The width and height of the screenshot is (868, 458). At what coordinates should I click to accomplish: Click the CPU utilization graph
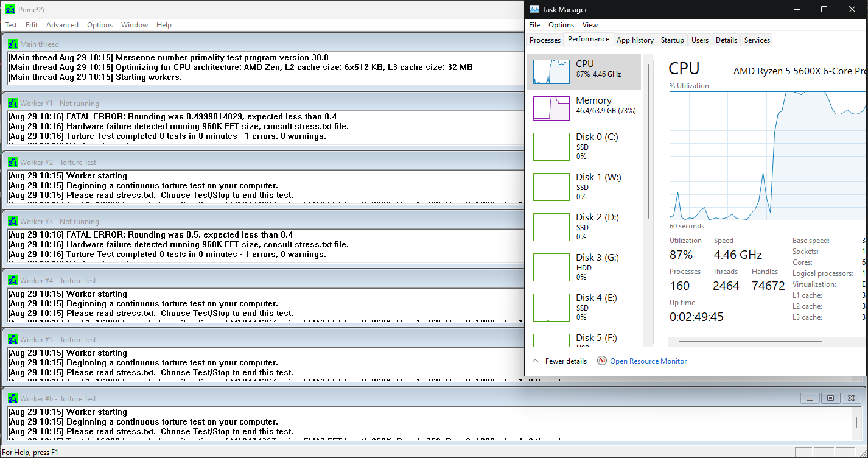pos(768,155)
